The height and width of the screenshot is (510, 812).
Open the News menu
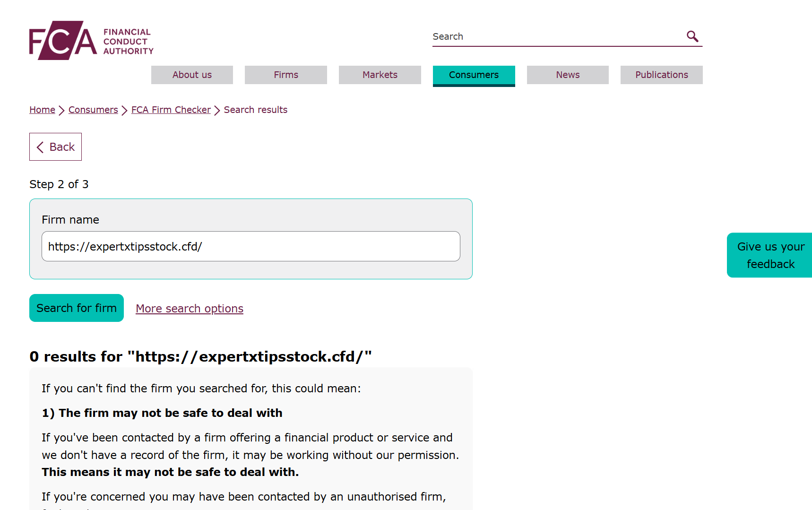tap(568, 75)
